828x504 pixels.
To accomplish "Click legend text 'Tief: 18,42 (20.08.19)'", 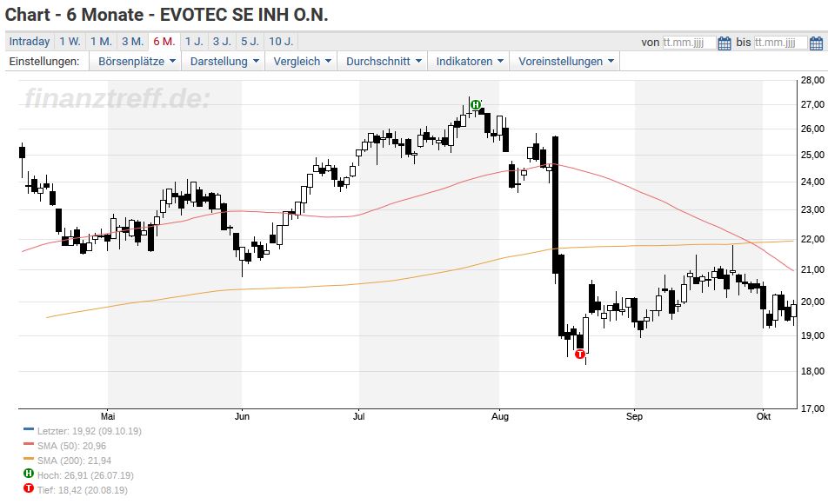I will (x=82, y=490).
